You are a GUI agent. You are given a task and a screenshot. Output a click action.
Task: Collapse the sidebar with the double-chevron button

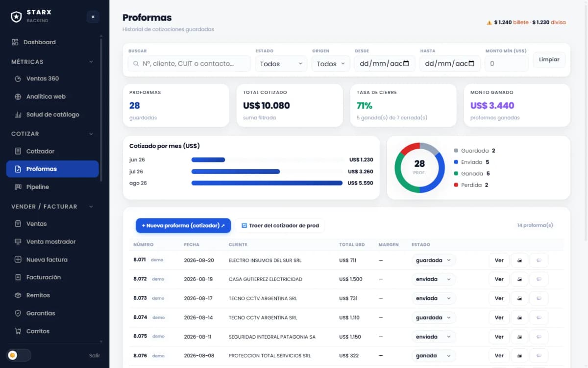93,17
